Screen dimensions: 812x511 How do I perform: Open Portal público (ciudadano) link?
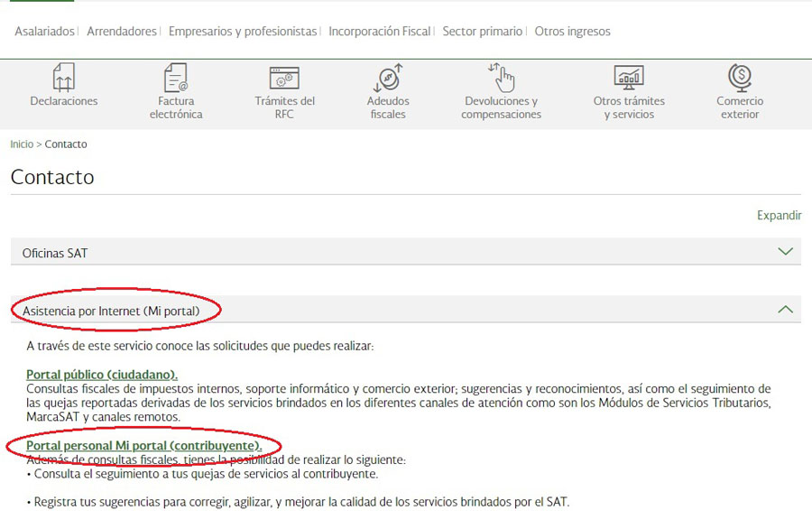(x=102, y=374)
